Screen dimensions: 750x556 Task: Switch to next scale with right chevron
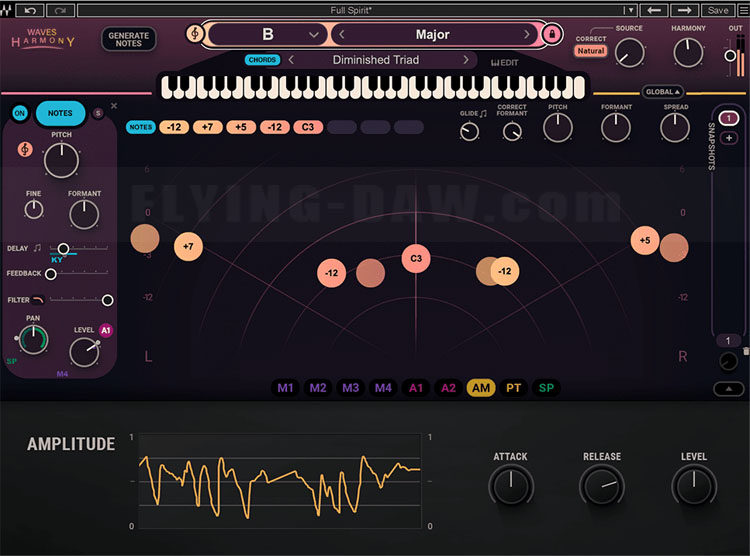[x=527, y=34]
